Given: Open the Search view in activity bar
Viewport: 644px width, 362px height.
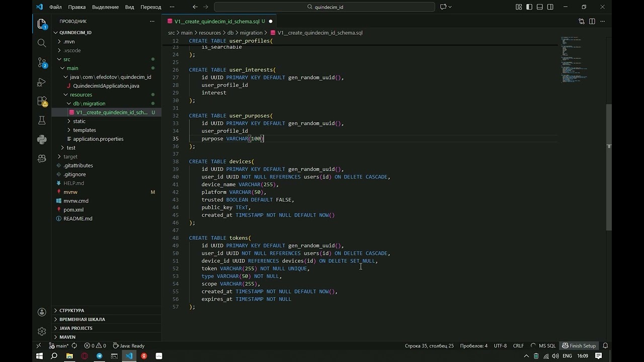Looking at the screenshot, I should point(42,43).
